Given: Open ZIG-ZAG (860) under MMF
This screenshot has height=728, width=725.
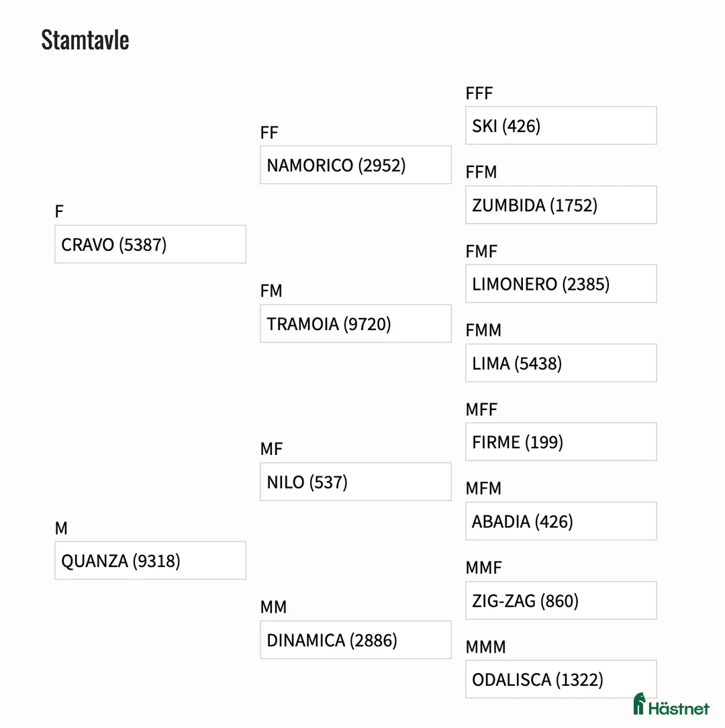Looking at the screenshot, I should (x=561, y=601).
